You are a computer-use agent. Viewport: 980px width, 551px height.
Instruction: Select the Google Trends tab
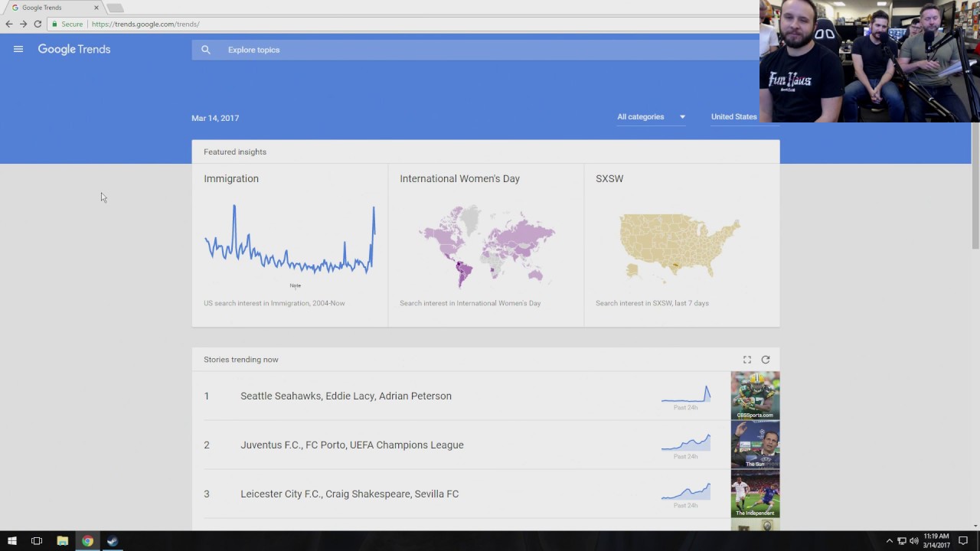coord(52,8)
